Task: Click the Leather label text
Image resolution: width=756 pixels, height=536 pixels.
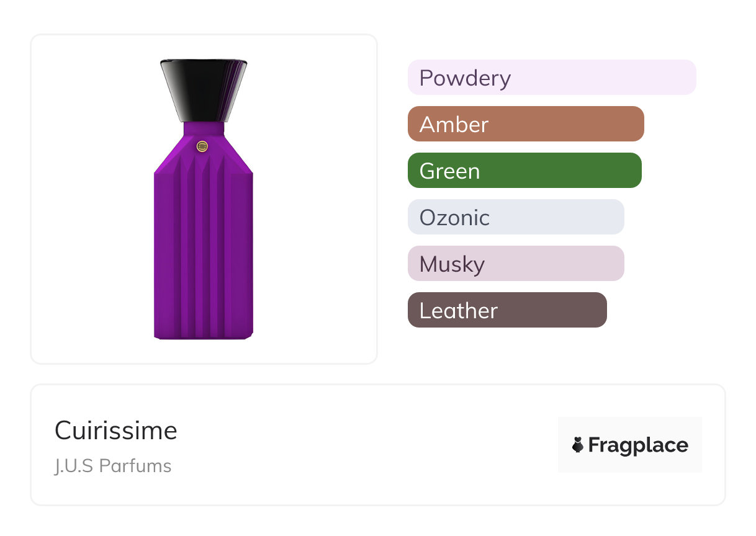Action: point(458,311)
